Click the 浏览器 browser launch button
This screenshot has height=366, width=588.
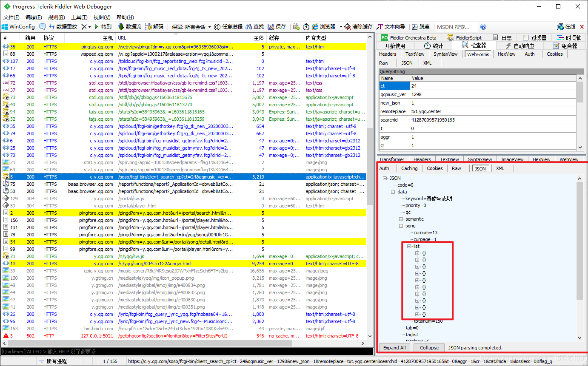pos(324,27)
